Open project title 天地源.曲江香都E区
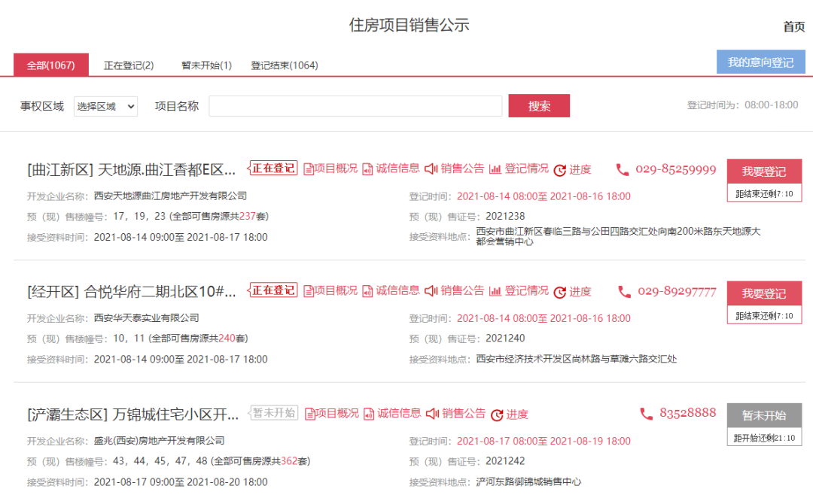 (131, 170)
